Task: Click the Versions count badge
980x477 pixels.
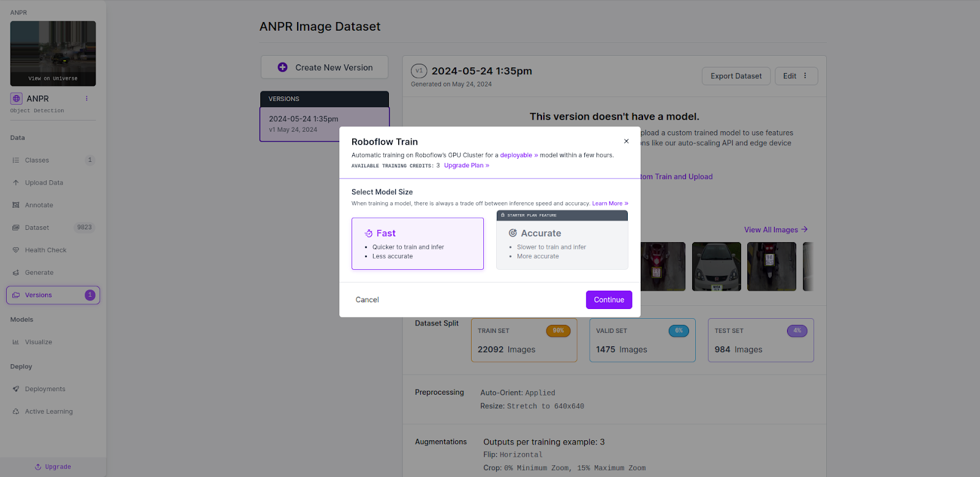Action: click(90, 295)
